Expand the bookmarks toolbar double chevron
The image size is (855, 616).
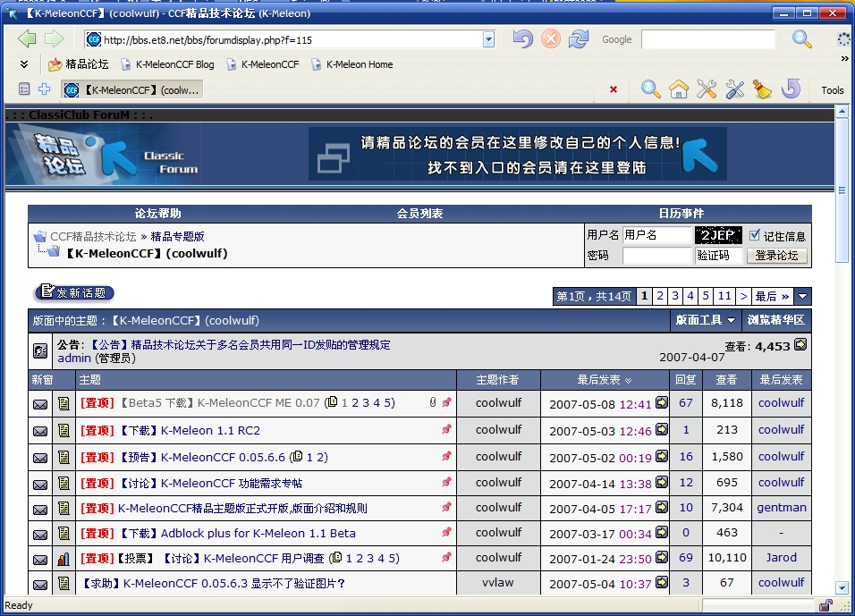pyautogui.click(x=24, y=64)
